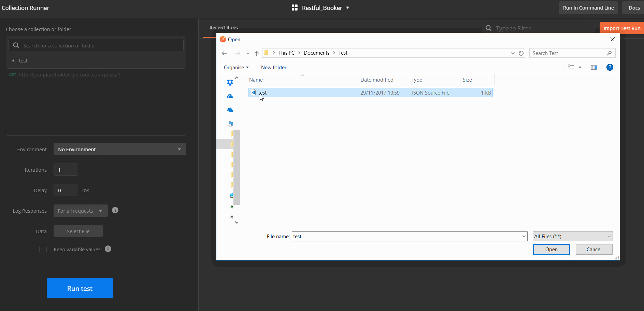
Task: Click the info icon next to Log Responses
Action: 115,210
